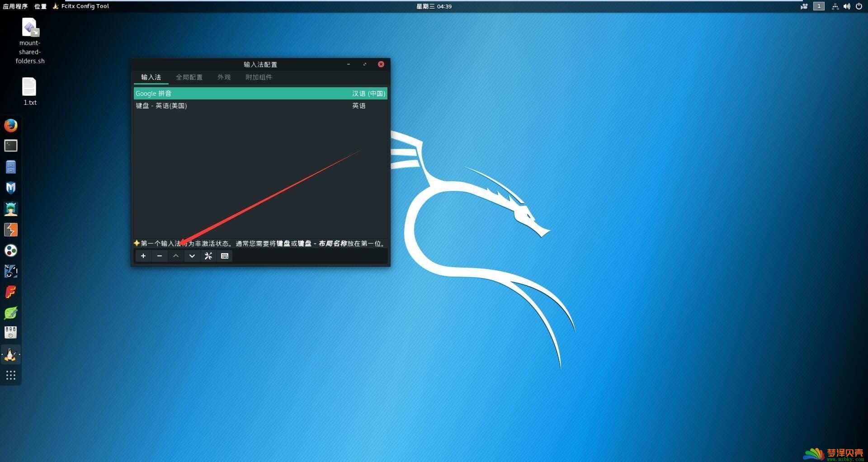This screenshot has width=868, height=462.
Task: Open the clock calendar 星期三 04:39
Action: tap(434, 6)
